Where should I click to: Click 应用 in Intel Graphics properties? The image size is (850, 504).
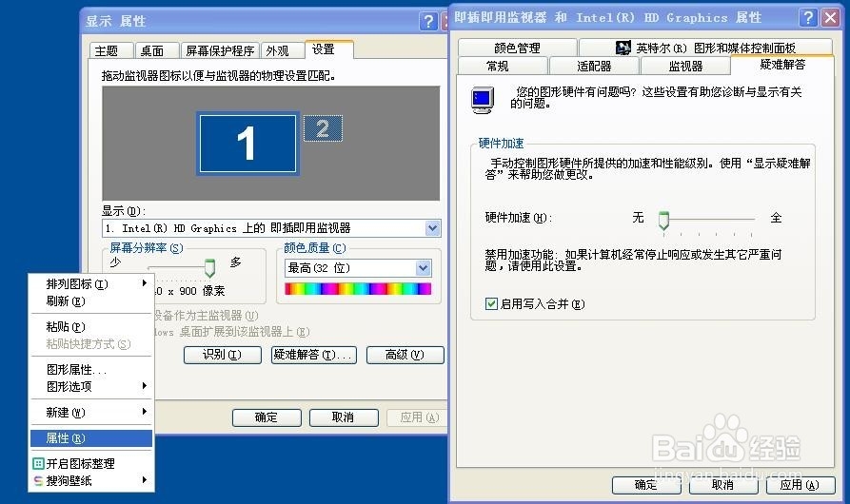click(801, 485)
